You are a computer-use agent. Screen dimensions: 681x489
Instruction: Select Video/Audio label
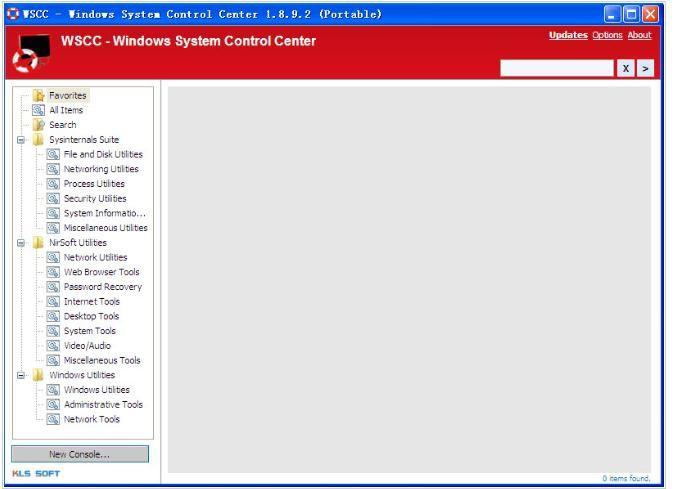click(87, 346)
